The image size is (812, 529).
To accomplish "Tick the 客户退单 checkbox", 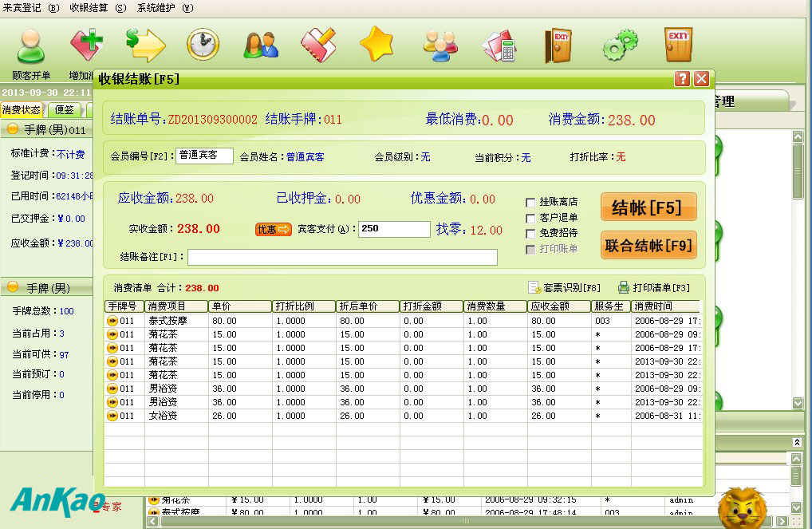I will click(x=531, y=218).
